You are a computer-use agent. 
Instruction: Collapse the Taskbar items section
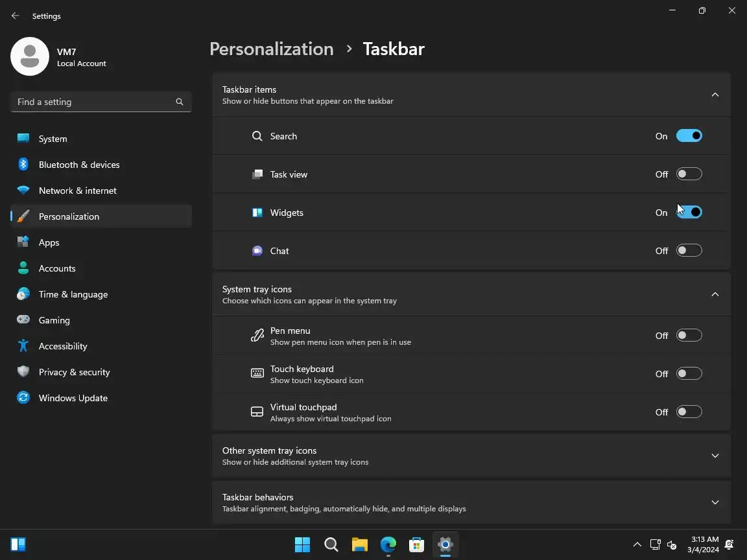(x=715, y=95)
